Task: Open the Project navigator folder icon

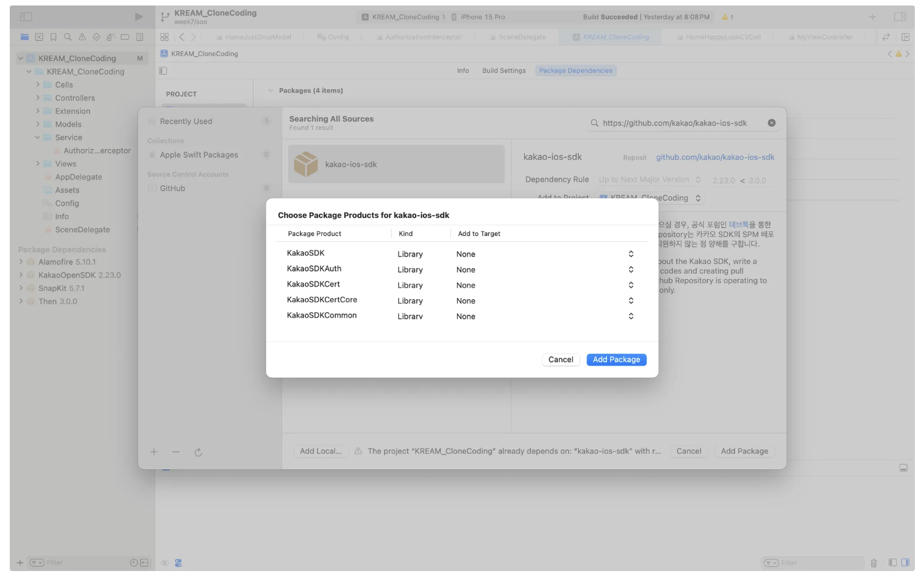Action: point(24,37)
